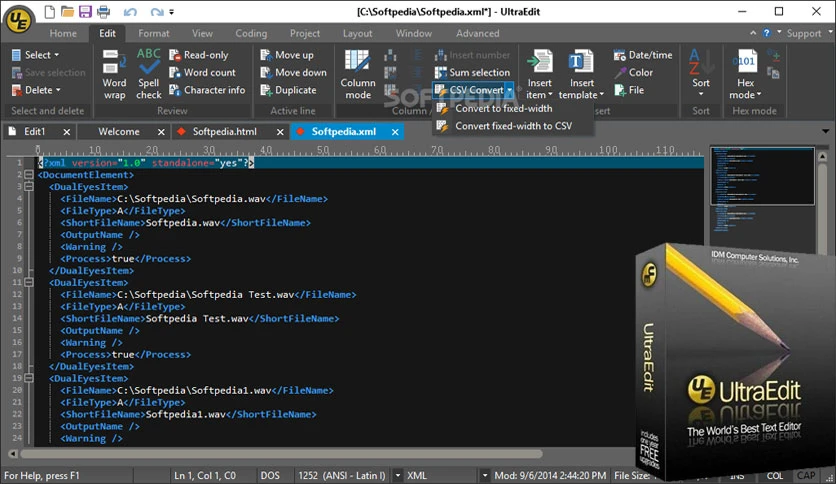Open the CSV Convert dropdown arrow
836x484 pixels.
click(x=510, y=90)
